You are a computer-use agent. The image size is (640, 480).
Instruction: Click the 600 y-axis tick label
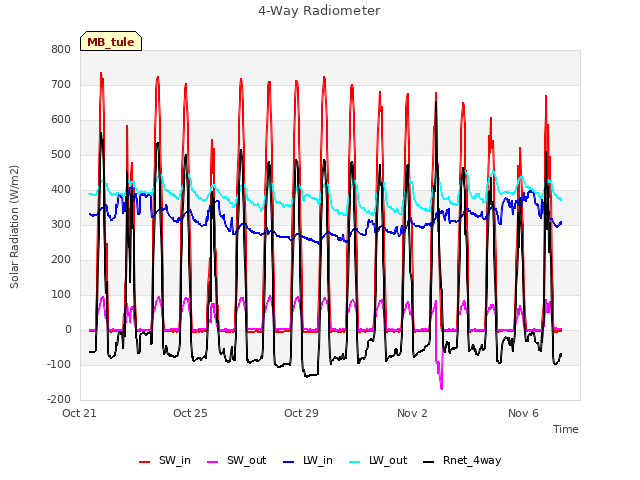click(61, 120)
